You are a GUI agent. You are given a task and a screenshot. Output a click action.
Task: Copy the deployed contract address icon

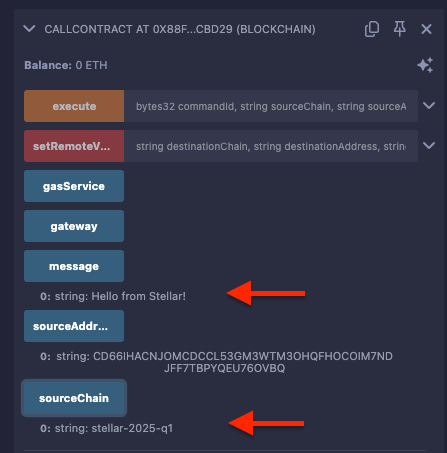click(x=372, y=29)
